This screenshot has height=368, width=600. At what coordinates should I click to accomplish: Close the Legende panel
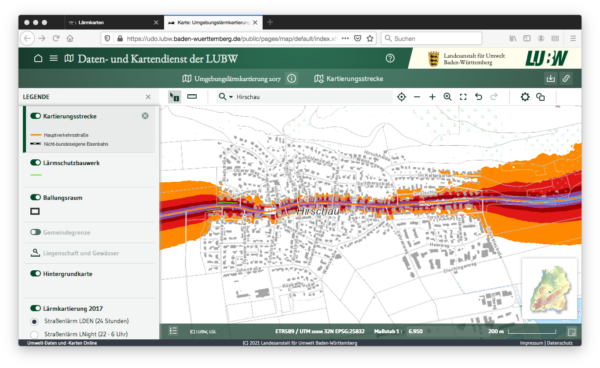(148, 97)
